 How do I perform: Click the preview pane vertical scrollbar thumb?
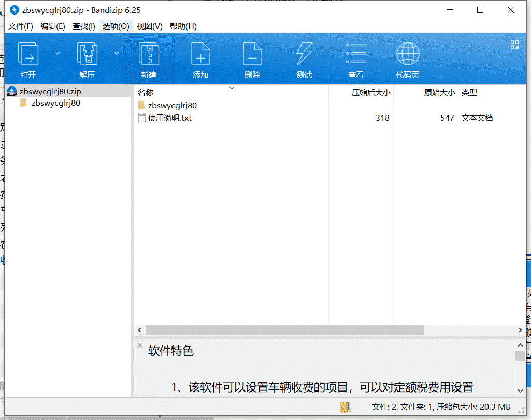[x=520, y=356]
